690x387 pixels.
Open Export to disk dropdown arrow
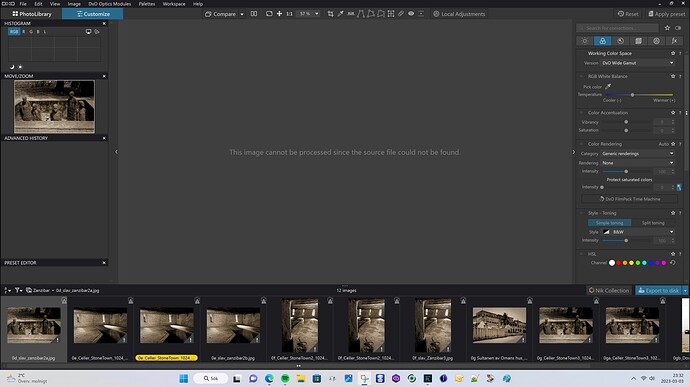[x=685, y=291]
